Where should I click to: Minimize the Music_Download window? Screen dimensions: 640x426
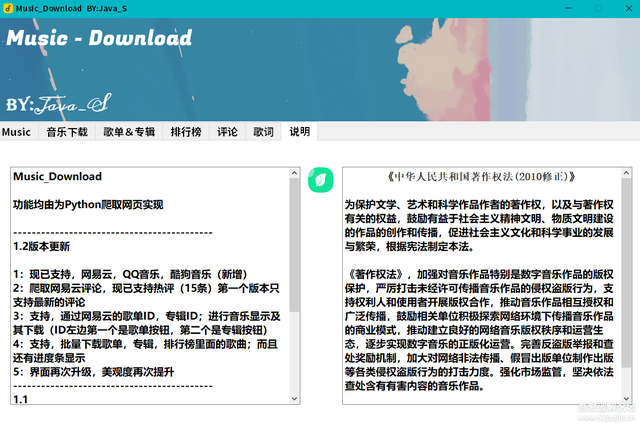pyautogui.click(x=569, y=8)
